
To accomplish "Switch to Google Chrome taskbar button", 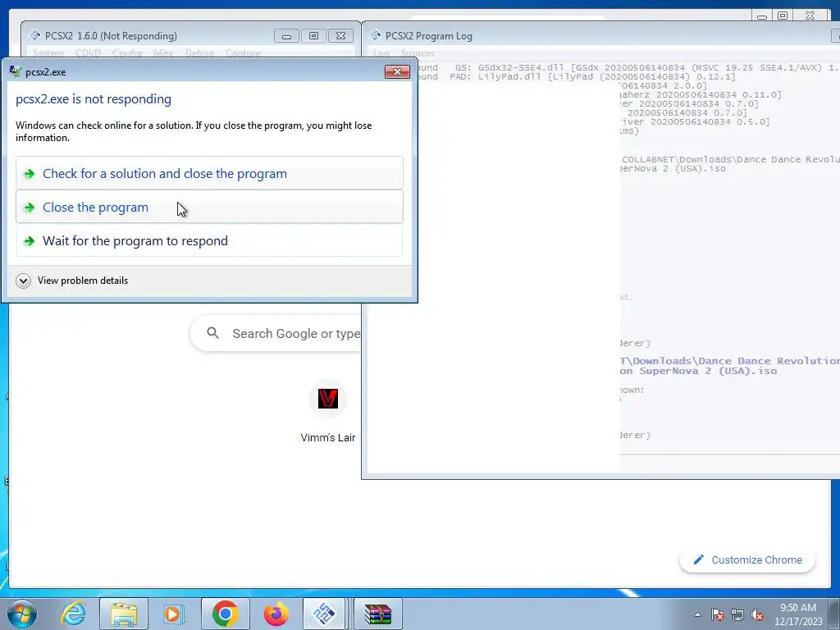I will pos(225,614).
